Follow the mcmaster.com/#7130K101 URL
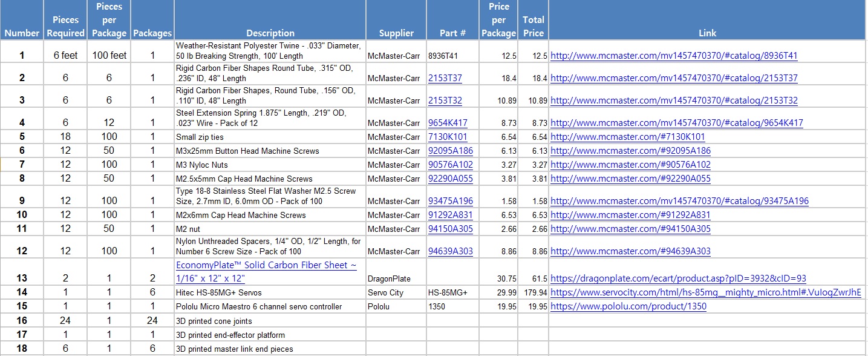The height and width of the screenshot is (356, 868). 628,137
